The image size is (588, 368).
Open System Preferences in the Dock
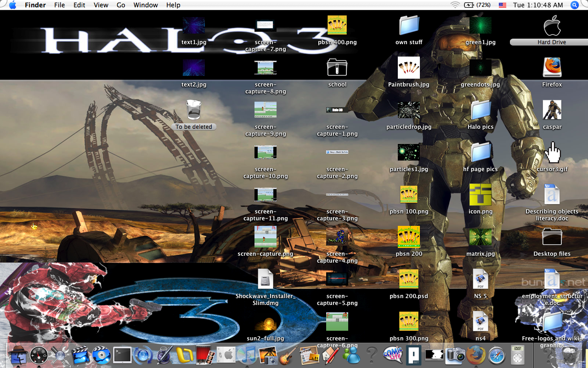226,355
